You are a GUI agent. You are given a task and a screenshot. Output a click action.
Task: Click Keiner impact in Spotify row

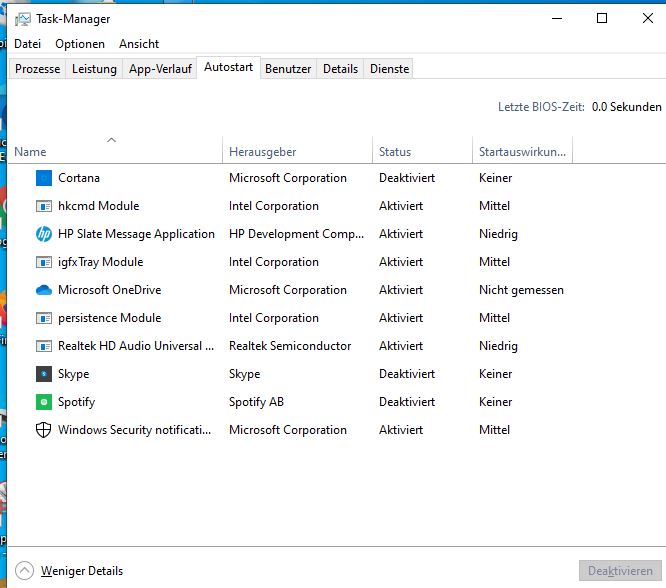pos(496,402)
